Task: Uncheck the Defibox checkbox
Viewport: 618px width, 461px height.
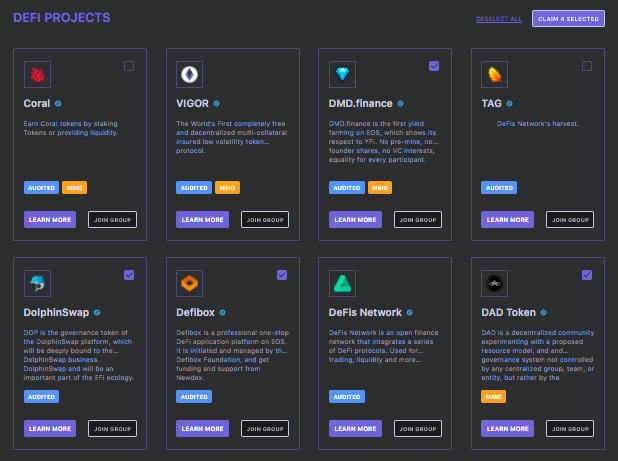Action: [282, 275]
